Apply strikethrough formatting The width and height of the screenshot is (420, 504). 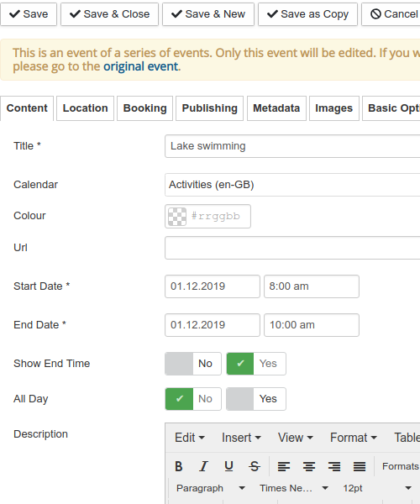tap(255, 466)
